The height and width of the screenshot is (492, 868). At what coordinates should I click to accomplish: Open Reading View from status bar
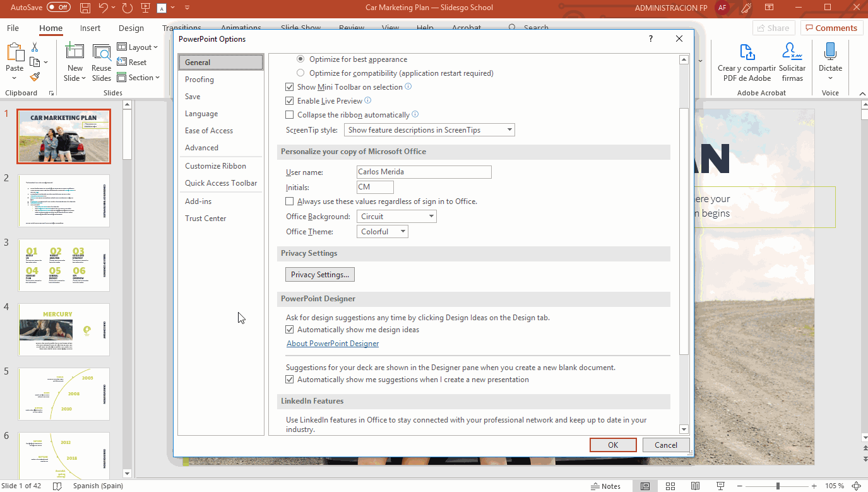pos(695,486)
